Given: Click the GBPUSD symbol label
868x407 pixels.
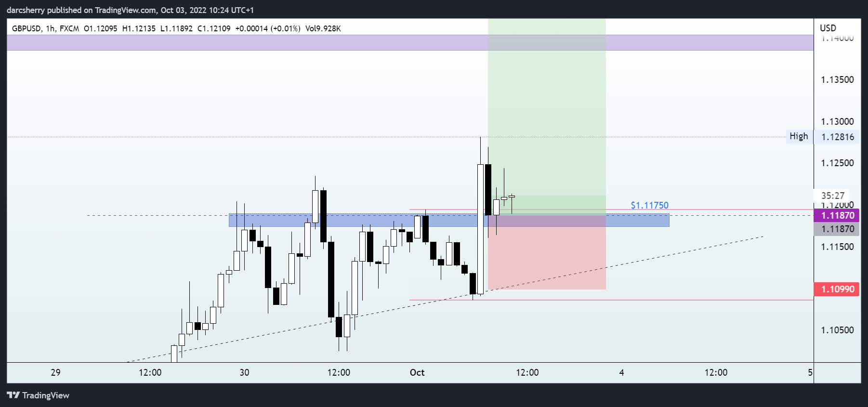Looking at the screenshot, I should click(26, 28).
